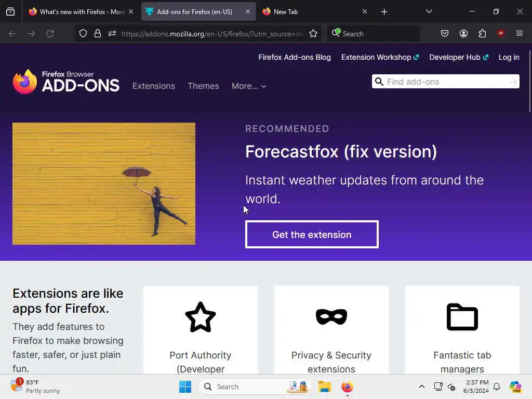This screenshot has width=532, height=399.
Task: Click Log in
Action: pos(509,57)
